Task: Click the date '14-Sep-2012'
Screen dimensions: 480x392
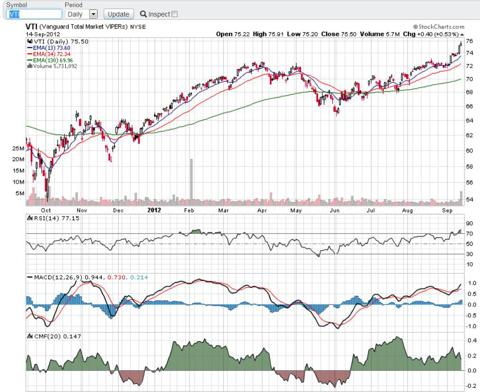Action: (43, 34)
